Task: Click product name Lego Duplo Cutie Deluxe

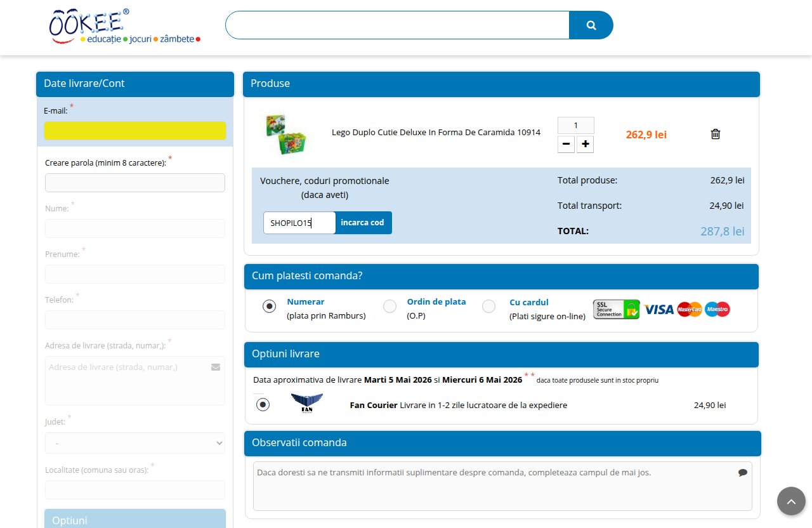Action: click(436, 133)
